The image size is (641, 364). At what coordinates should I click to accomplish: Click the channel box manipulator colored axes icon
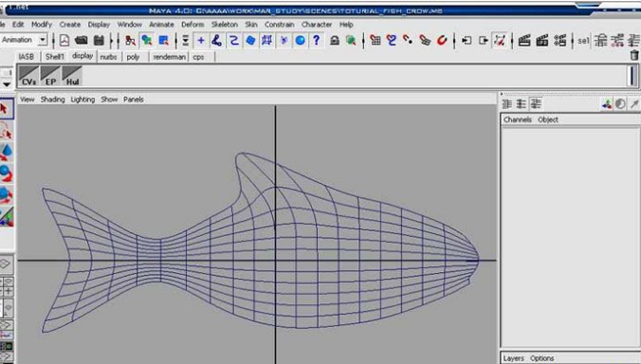(x=606, y=104)
